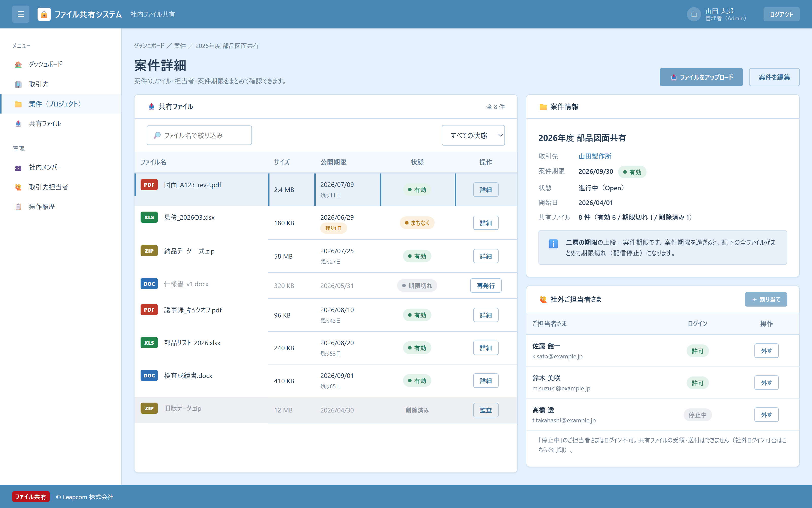This screenshot has width=812, height=508.
Task: Click the dashboard house icon in the sidebar
Action: (18, 64)
